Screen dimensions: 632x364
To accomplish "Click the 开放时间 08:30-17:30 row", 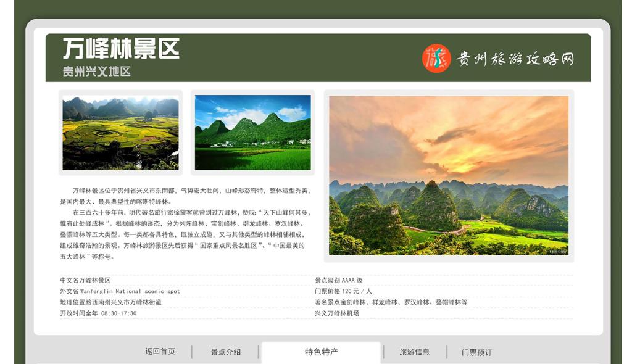I will [x=98, y=313].
